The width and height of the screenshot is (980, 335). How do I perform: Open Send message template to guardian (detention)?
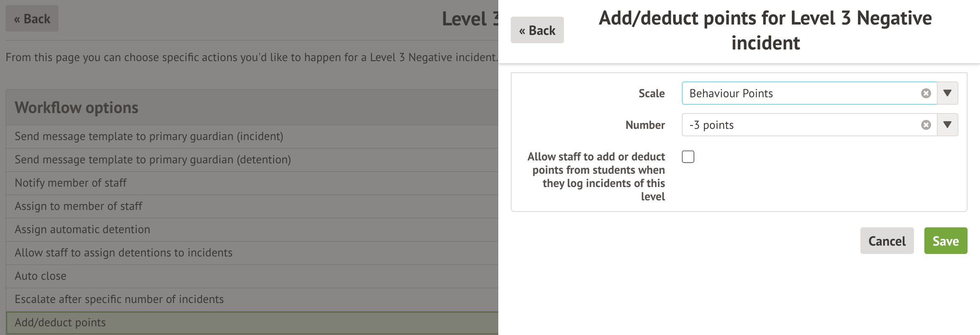[153, 160]
